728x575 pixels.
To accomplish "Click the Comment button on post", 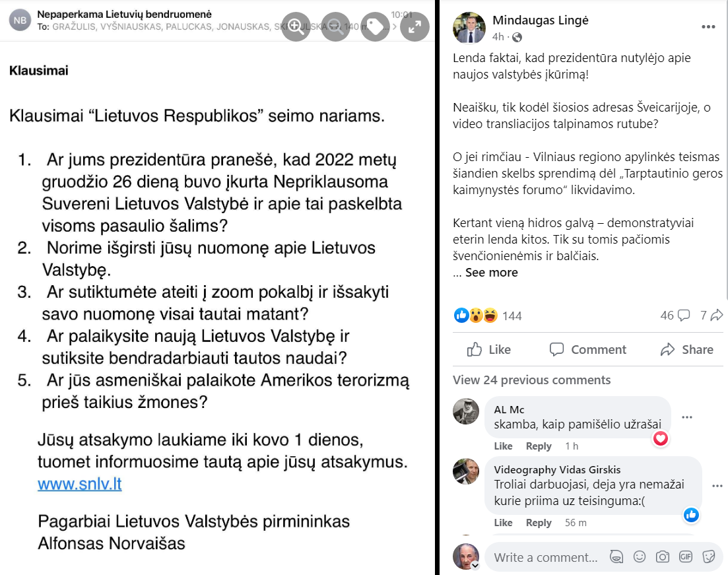I will [x=588, y=349].
